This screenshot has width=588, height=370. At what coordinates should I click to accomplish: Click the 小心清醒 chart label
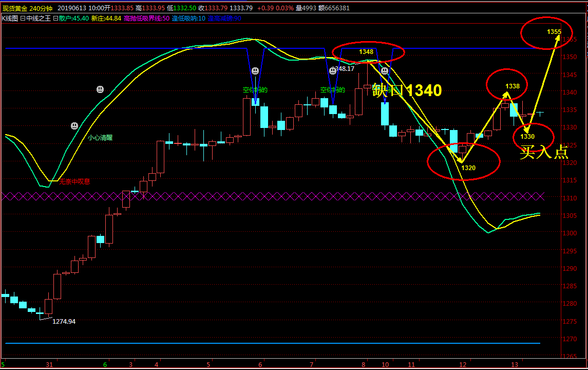[x=100, y=138]
